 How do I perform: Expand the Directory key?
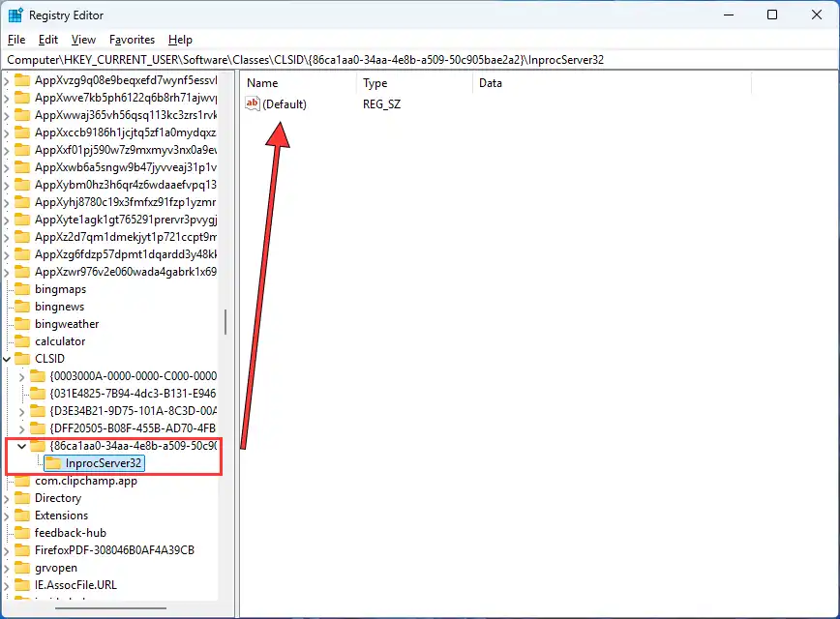pos(8,498)
